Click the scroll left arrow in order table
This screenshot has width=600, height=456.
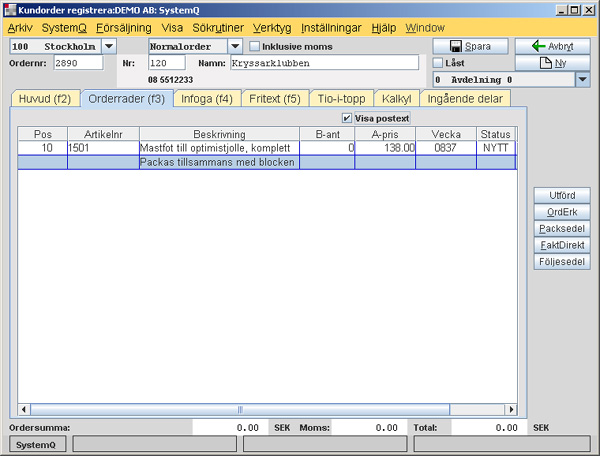(24, 409)
